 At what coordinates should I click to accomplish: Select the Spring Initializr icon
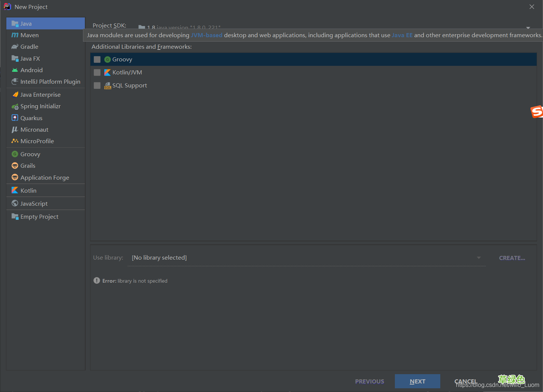coord(15,106)
